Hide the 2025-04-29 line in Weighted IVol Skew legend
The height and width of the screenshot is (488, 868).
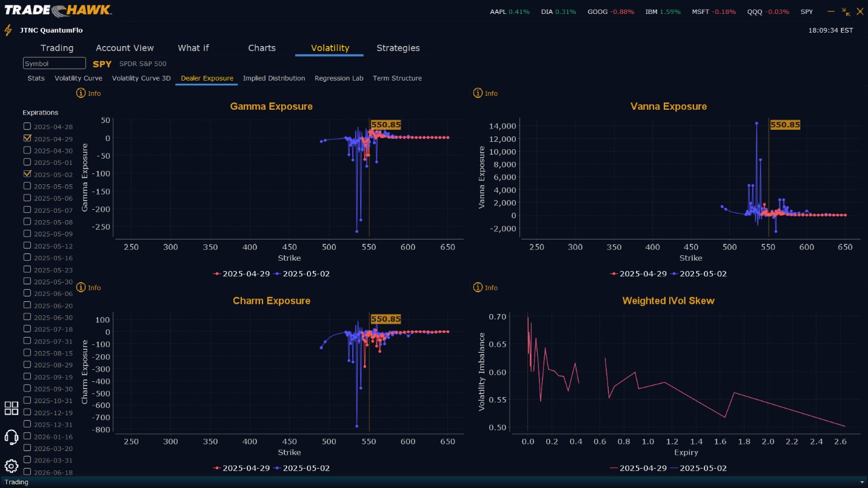point(638,468)
